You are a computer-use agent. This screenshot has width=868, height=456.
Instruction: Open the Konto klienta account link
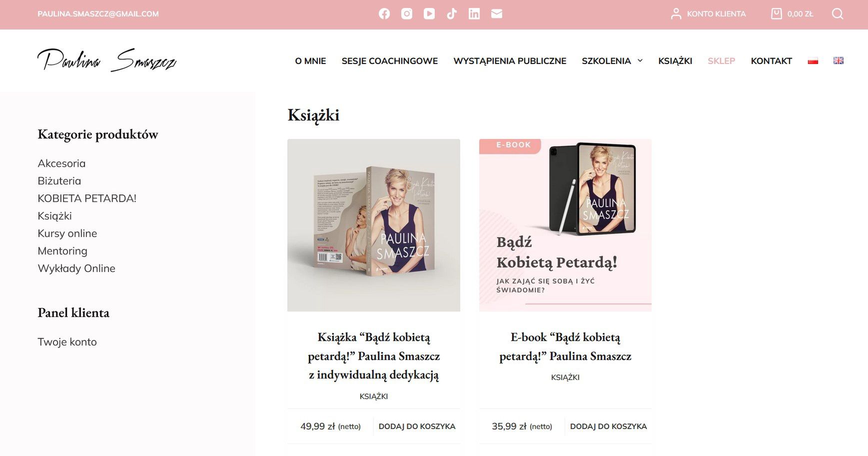(x=708, y=14)
